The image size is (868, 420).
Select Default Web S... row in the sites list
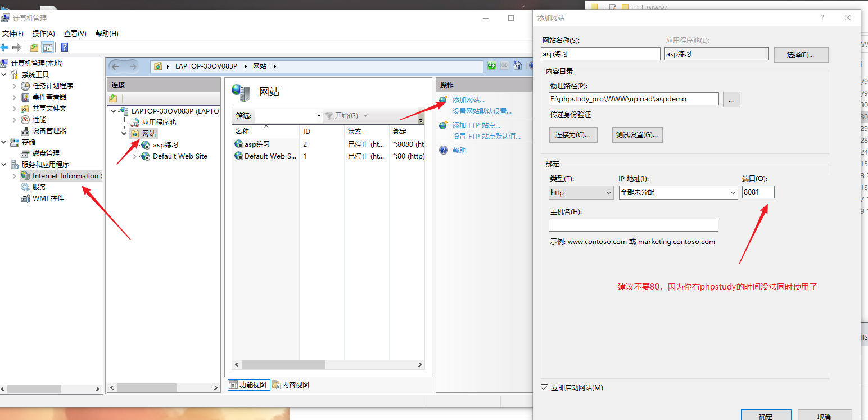(329, 156)
